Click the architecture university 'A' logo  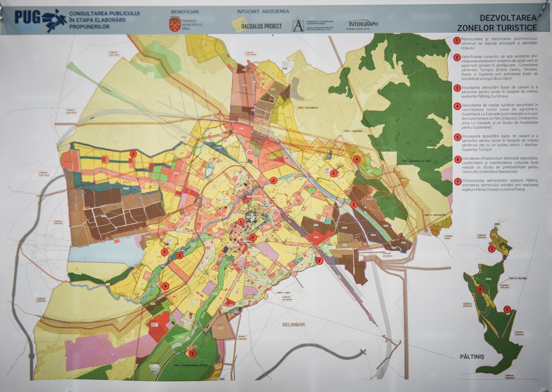pyautogui.click(x=298, y=25)
